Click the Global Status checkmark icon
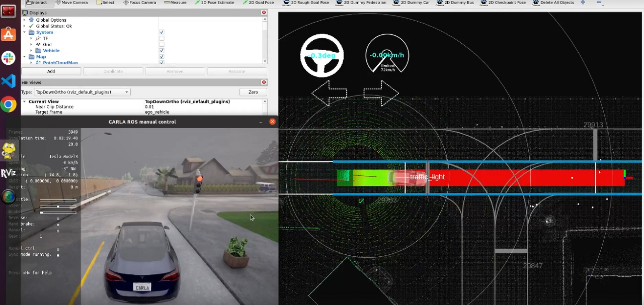This screenshot has height=305, width=644. point(31,26)
